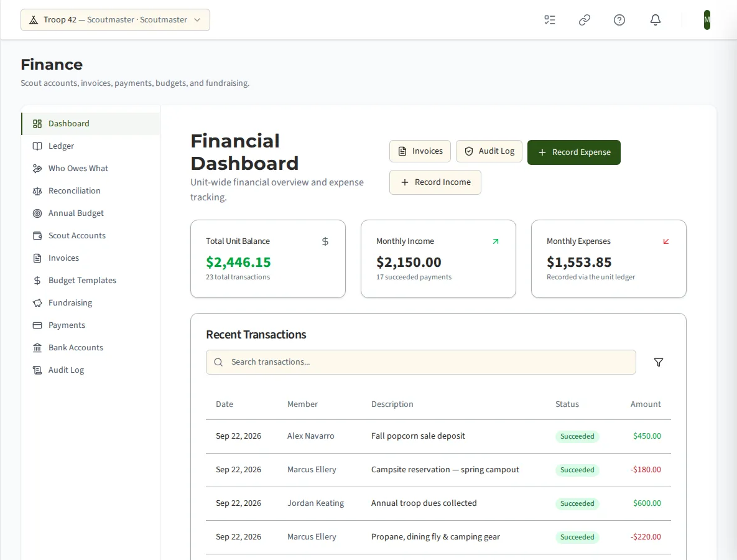The image size is (737, 560).
Task: Click the Annual Budget target icon
Action: tap(37, 213)
